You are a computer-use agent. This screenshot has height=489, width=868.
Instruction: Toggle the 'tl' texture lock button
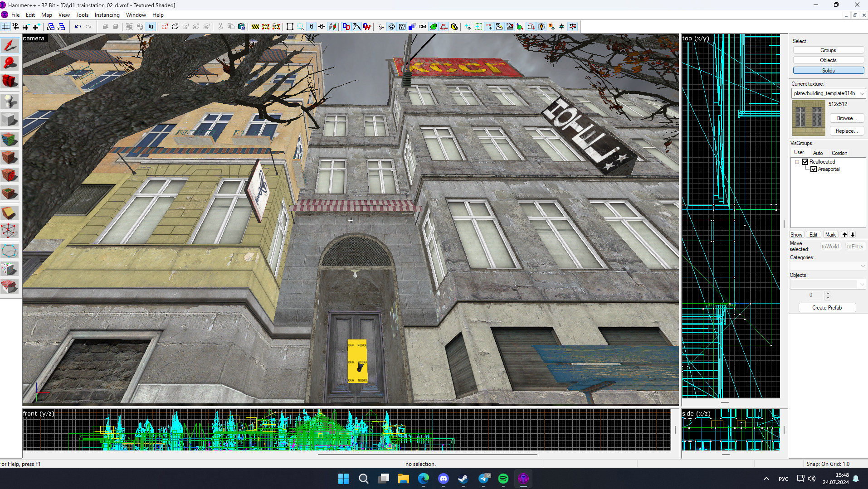(x=311, y=26)
